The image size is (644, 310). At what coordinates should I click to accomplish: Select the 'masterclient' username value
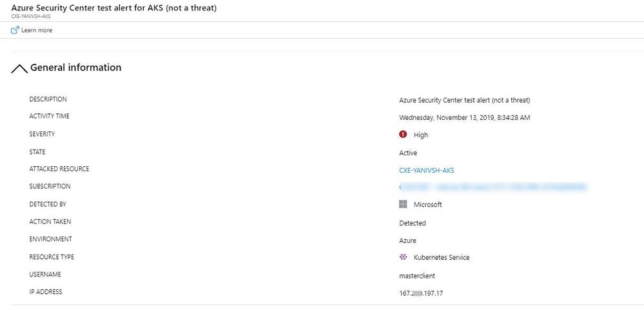[x=417, y=276]
